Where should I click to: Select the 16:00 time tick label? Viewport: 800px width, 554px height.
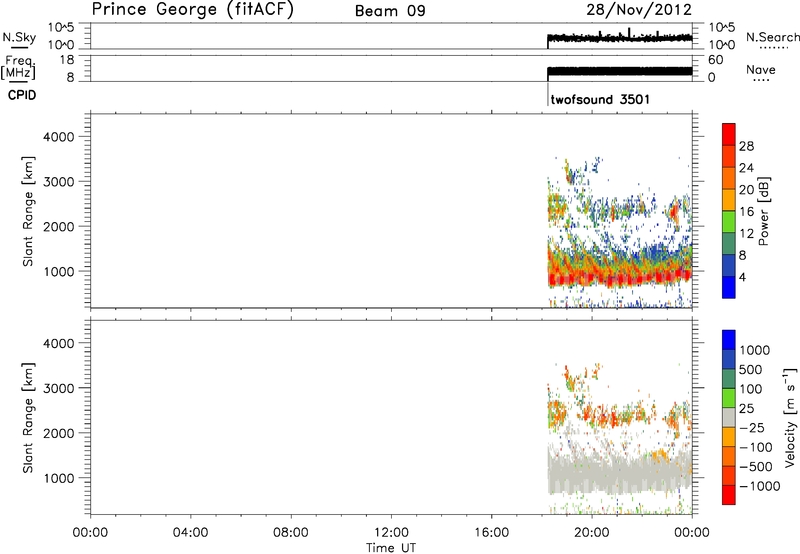491,533
